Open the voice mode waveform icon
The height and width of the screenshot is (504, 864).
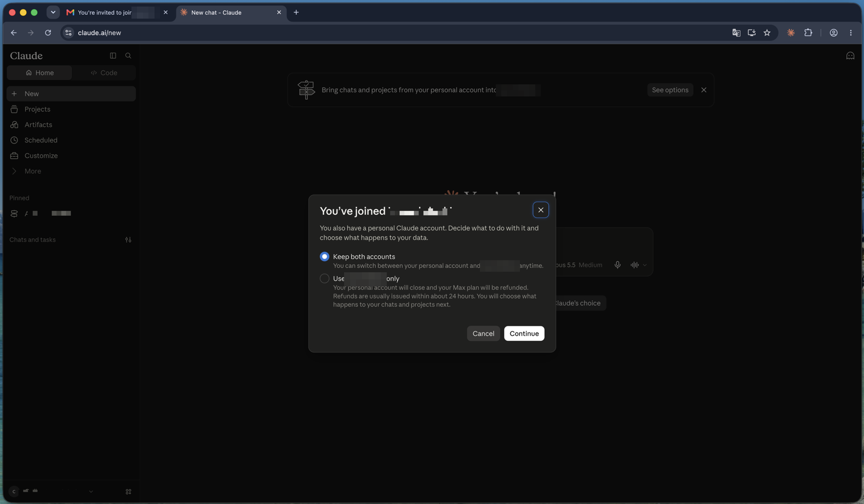coord(634,265)
